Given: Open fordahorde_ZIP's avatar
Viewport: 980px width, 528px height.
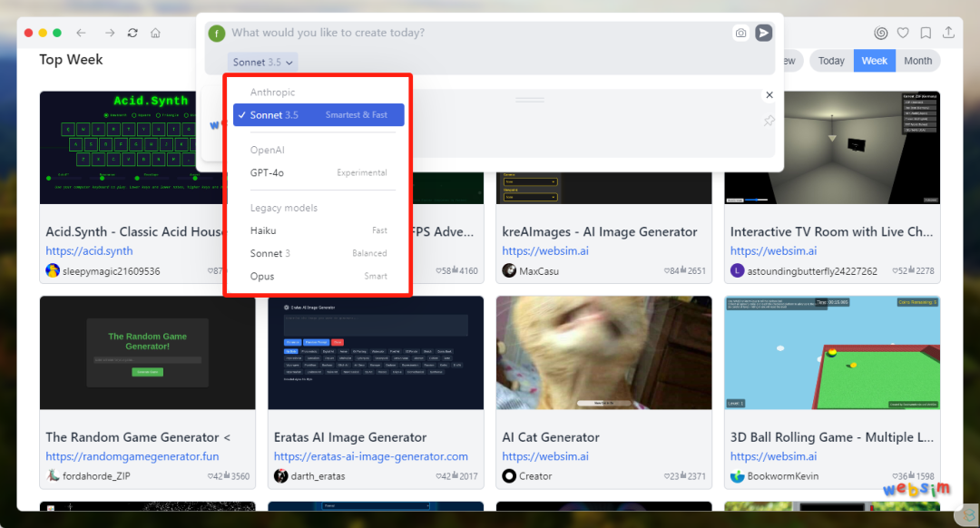Looking at the screenshot, I should pos(53,475).
